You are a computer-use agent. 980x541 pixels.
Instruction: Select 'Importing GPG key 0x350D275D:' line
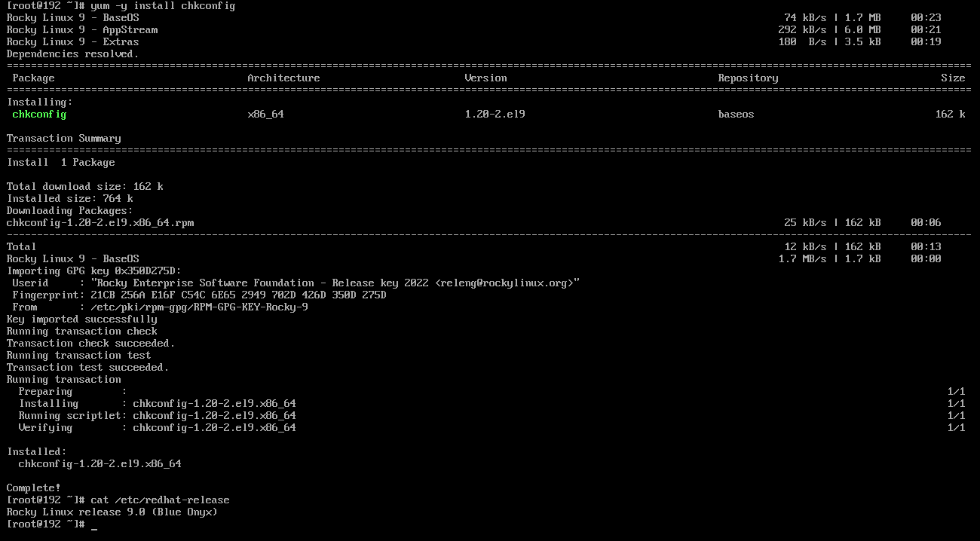point(94,271)
